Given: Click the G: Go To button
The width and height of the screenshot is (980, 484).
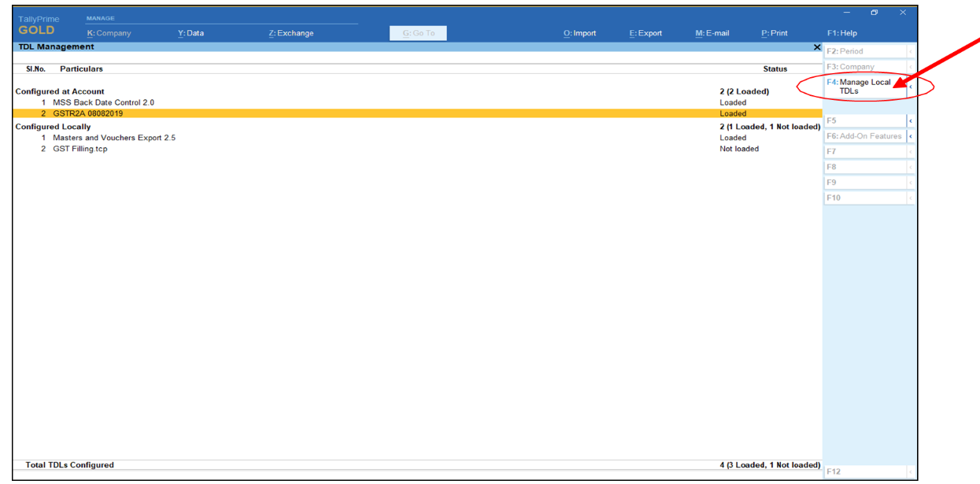Looking at the screenshot, I should (418, 33).
